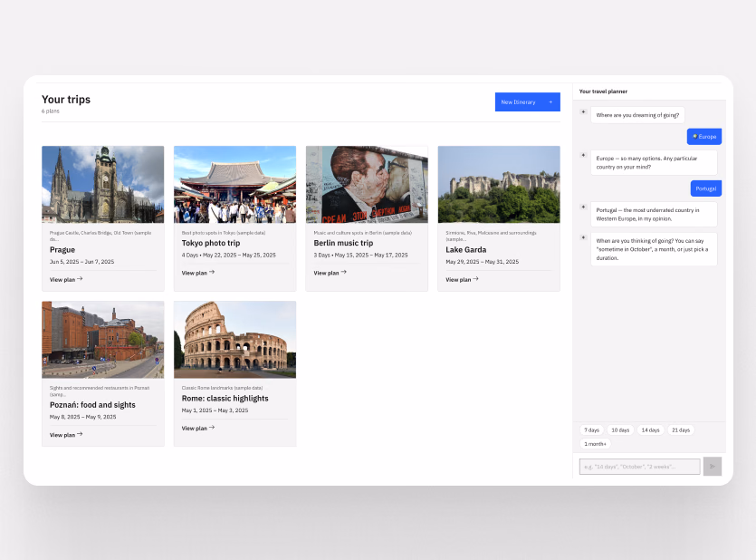Open the Prague castle thumbnail

102,184
